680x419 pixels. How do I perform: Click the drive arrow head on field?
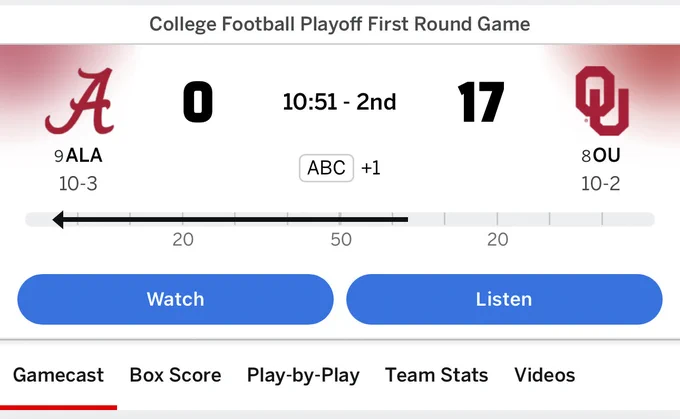pos(58,219)
